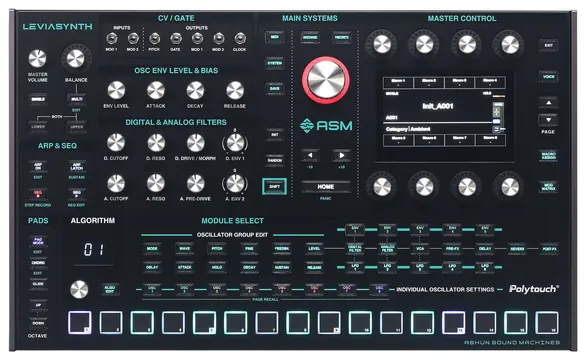Select the VCA module button

pos(420,249)
